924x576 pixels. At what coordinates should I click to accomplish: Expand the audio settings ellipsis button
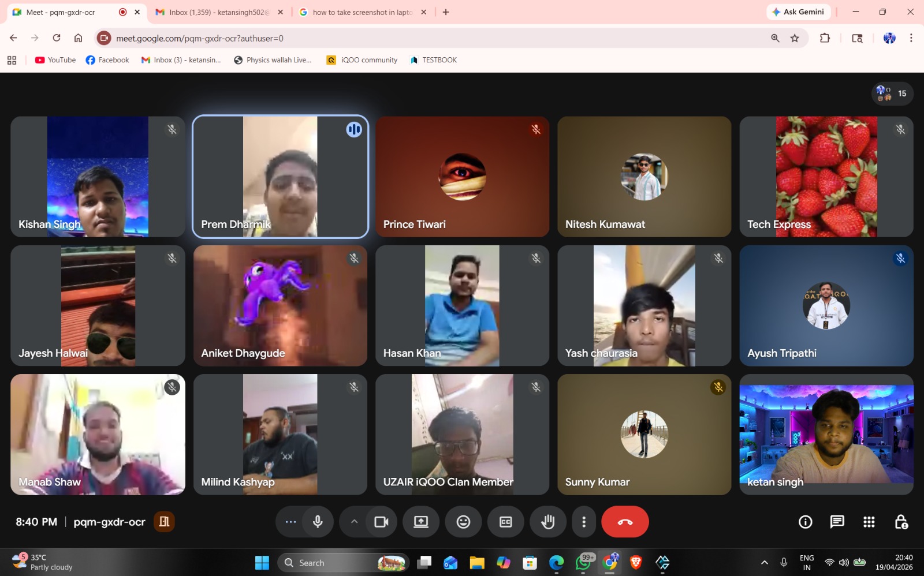tap(290, 522)
